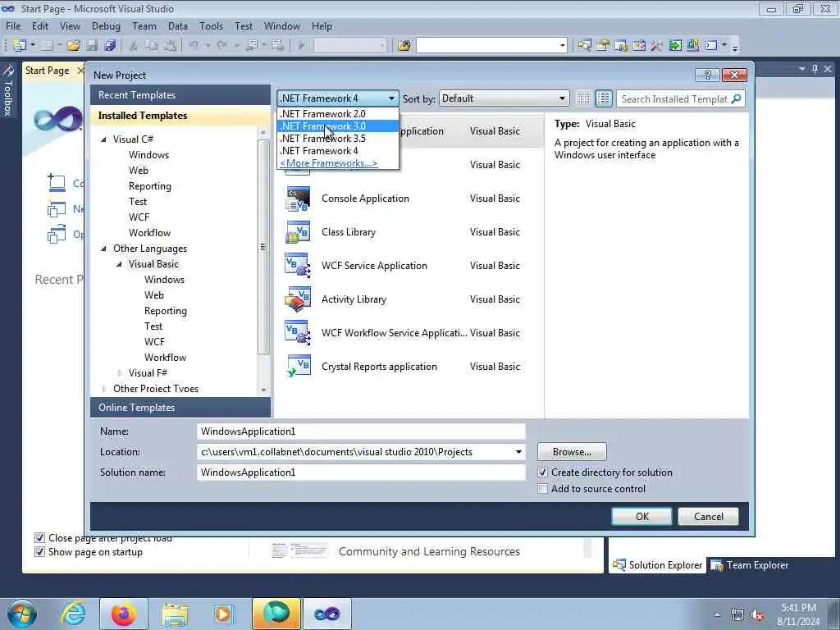Open Properties Window from the toolbar icon
The image size is (840, 630).
[603, 46]
